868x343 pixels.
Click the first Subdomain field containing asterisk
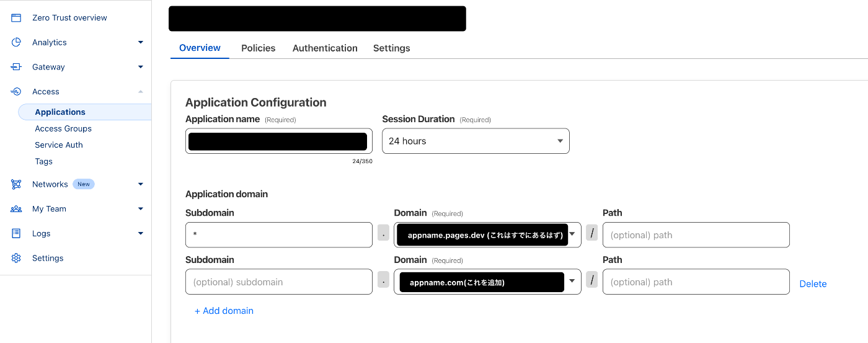coord(279,234)
